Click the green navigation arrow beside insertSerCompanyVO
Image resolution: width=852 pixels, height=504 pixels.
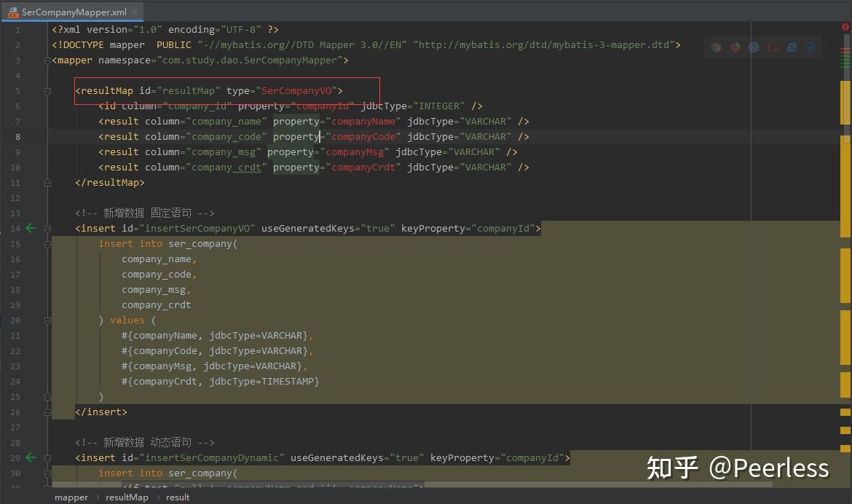(x=31, y=229)
